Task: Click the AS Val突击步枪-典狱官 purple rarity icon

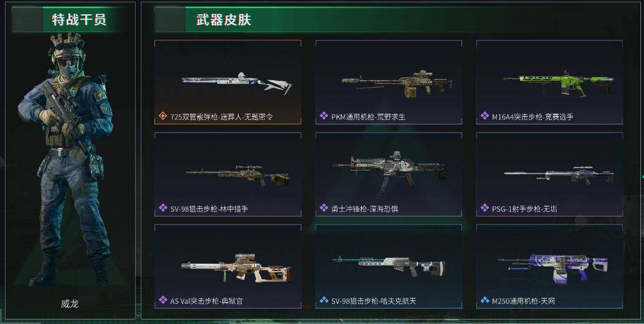Action: pos(163,300)
